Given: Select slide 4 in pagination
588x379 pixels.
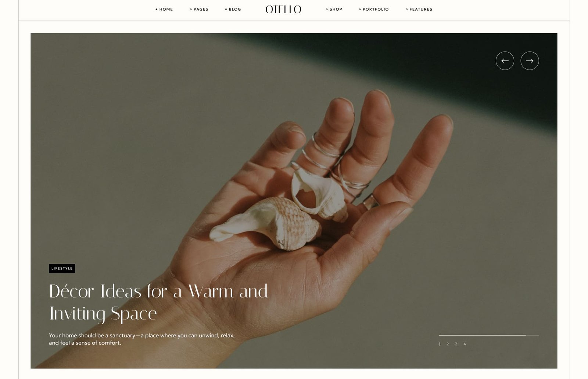Looking at the screenshot, I should tap(465, 344).
